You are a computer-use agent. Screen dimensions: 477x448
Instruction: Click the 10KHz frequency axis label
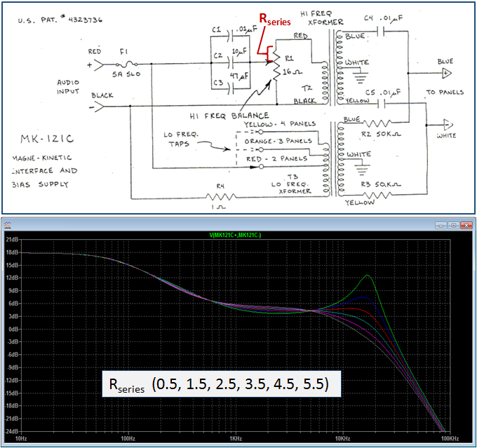342,439
